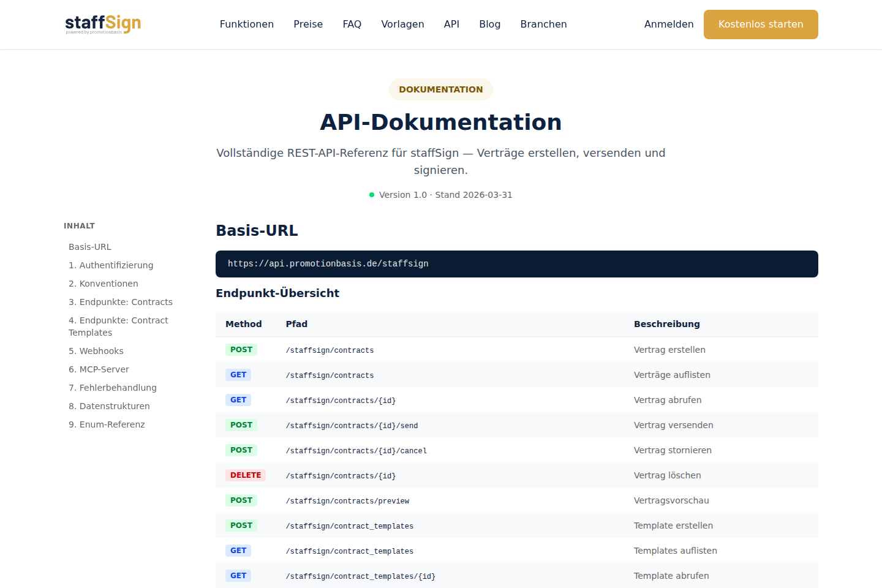Image resolution: width=882 pixels, height=588 pixels.
Task: Click the Anmelden link
Action: click(x=669, y=24)
